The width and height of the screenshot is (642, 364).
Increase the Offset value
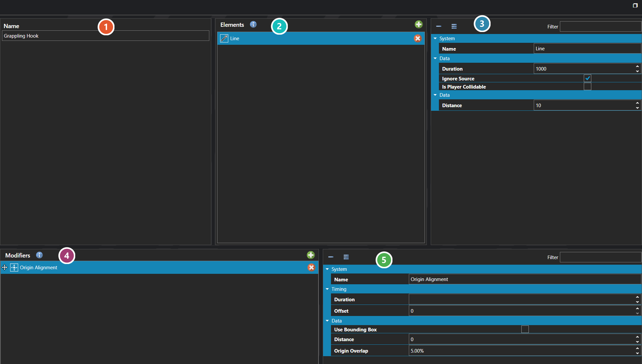(x=637, y=308)
